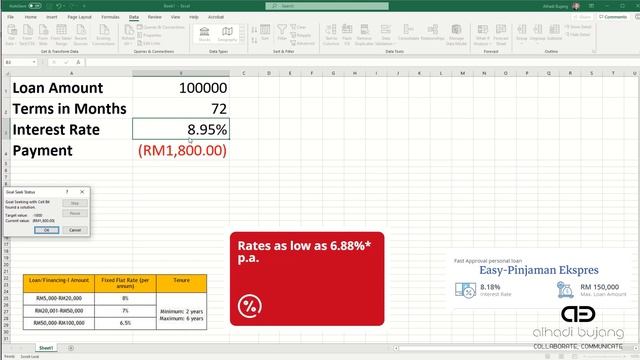This screenshot has height=360, width=640.
Task: Click the help question mark in Goal Seek dialog
Action: 67,192
